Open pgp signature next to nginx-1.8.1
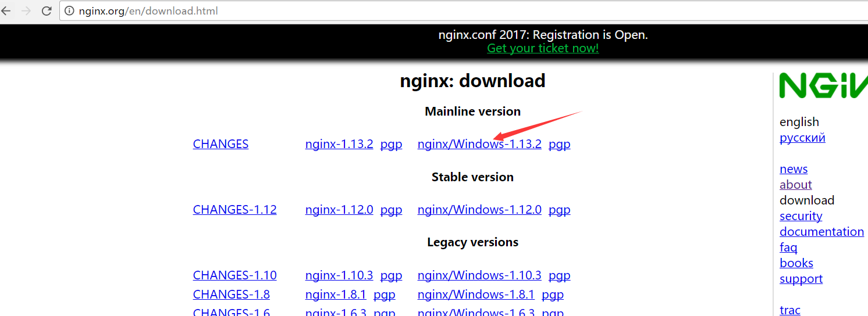The width and height of the screenshot is (868, 316). point(384,295)
